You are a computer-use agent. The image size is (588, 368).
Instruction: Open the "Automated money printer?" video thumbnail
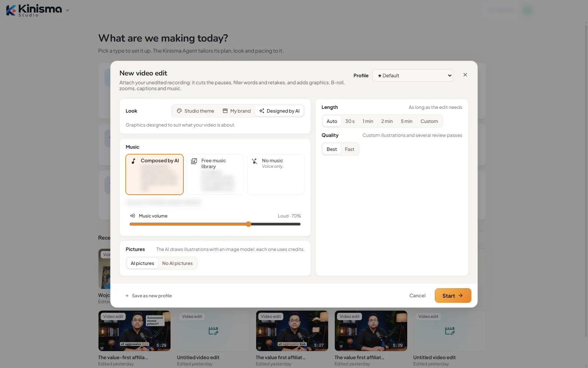pyautogui.click(x=135, y=331)
